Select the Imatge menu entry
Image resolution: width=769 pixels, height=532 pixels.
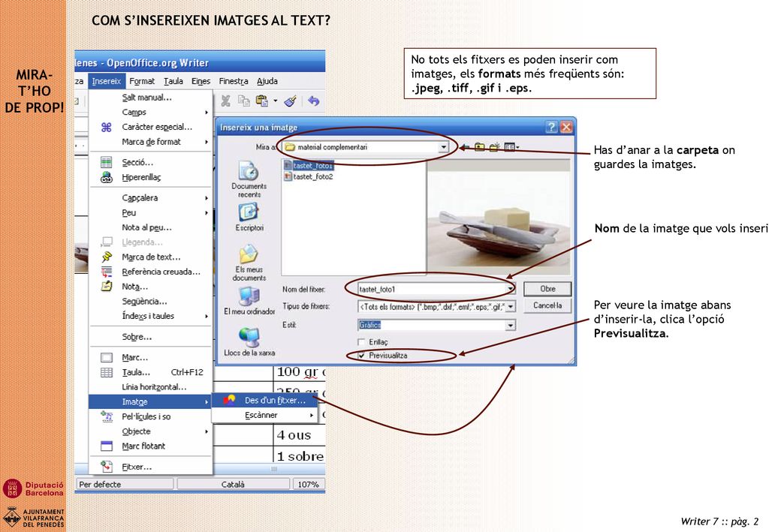point(150,401)
